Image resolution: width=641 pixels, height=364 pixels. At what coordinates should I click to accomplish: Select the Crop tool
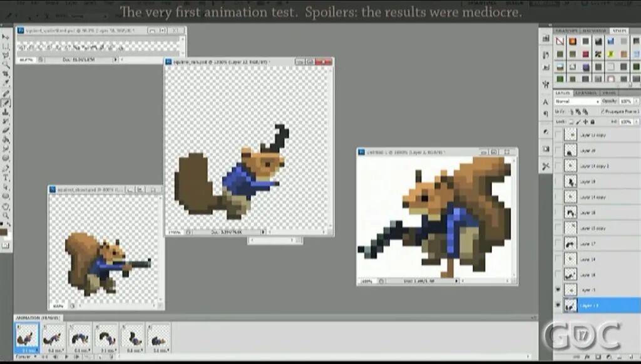tap(6, 74)
